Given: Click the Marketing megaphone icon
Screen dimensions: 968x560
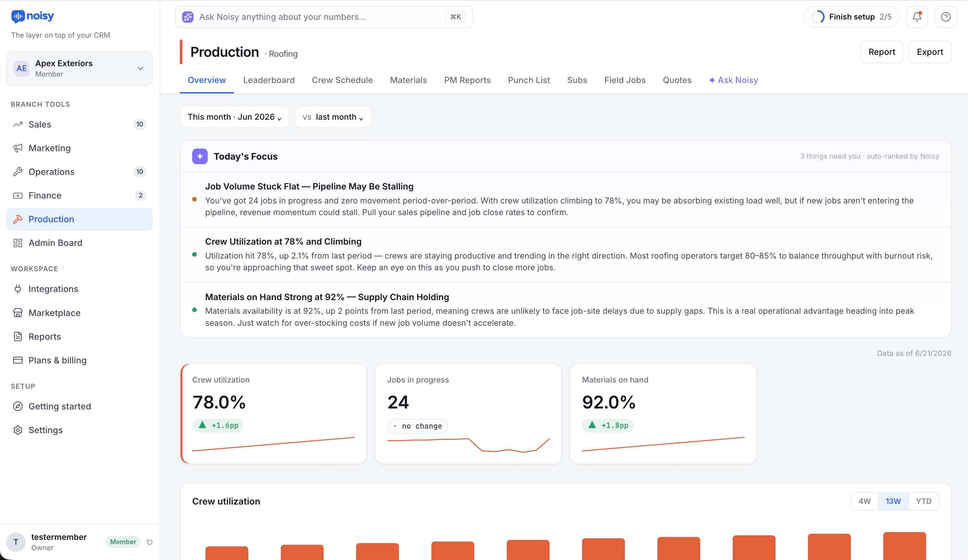Looking at the screenshot, I should point(18,148).
